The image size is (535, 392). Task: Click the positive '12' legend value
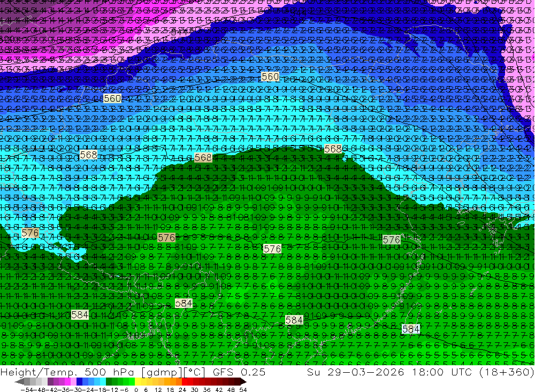pyautogui.click(x=158, y=390)
